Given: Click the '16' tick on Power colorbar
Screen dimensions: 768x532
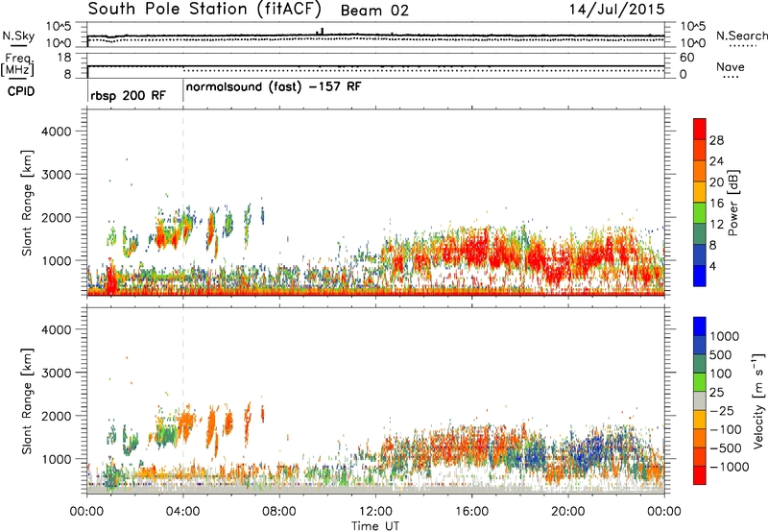Looking at the screenshot, I should (x=716, y=204).
